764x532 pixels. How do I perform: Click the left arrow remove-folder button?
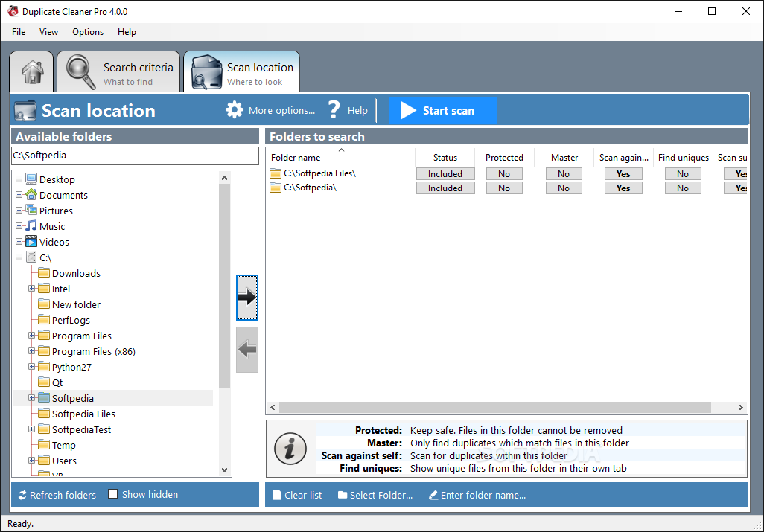pos(247,350)
